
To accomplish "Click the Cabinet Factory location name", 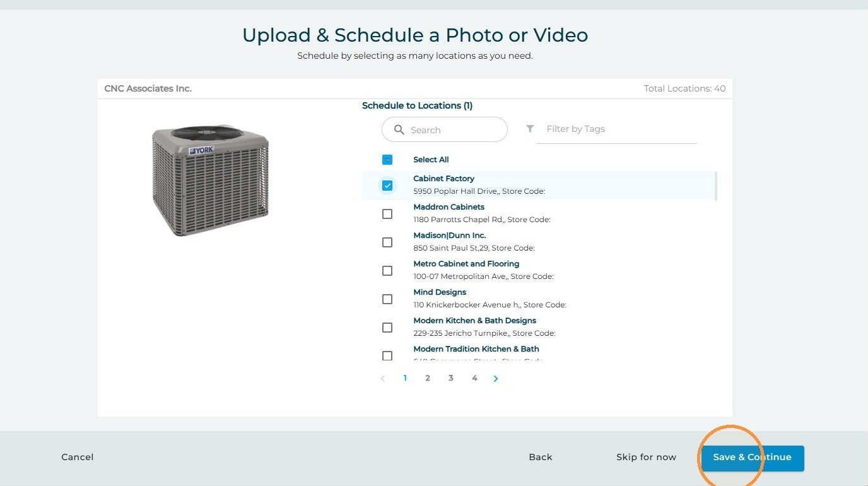I will coord(444,179).
